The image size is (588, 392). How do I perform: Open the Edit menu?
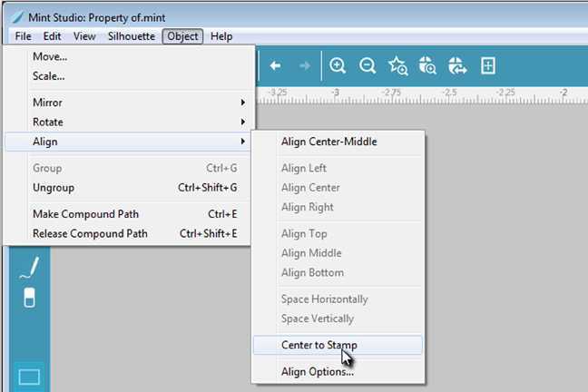(x=52, y=36)
